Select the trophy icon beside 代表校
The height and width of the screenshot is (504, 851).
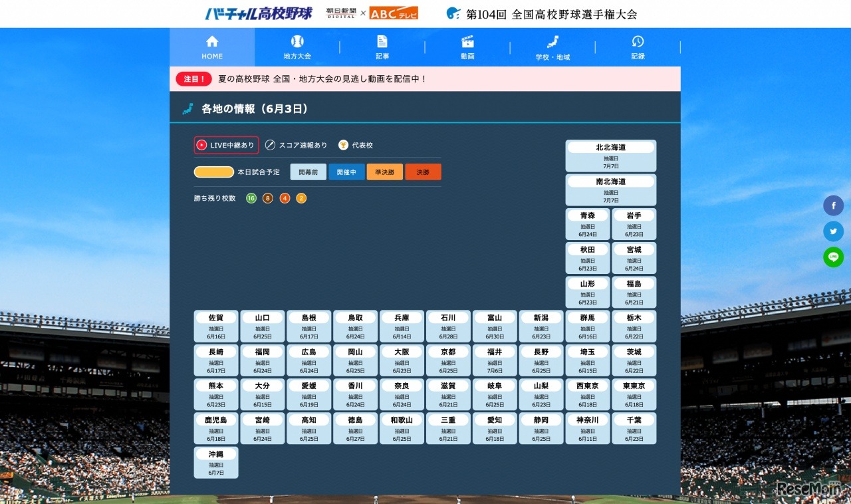(343, 144)
